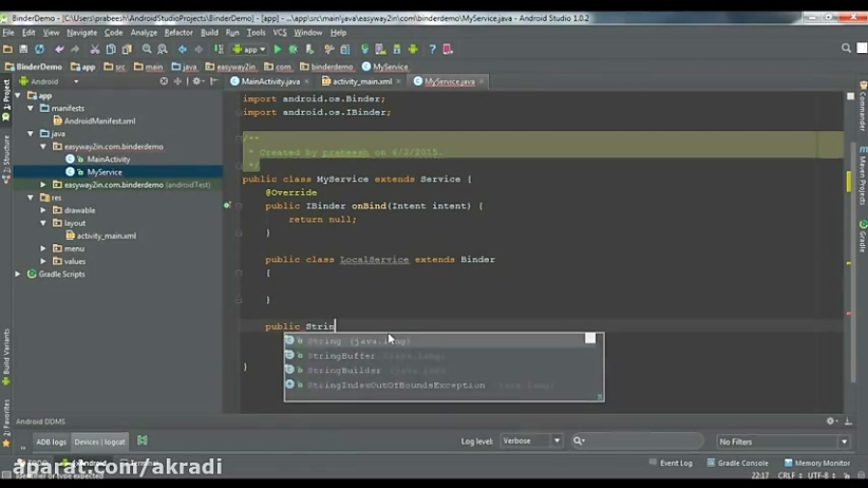Collapse the java folder in tree
Image resolution: width=868 pixels, height=488 pixels.
(31, 134)
